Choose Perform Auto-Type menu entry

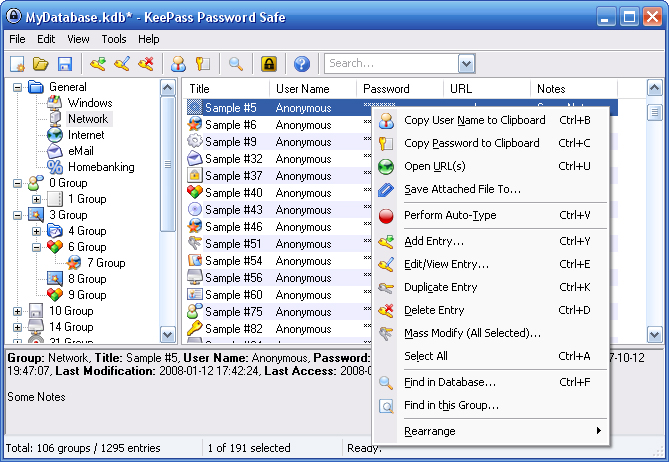[x=490, y=215]
